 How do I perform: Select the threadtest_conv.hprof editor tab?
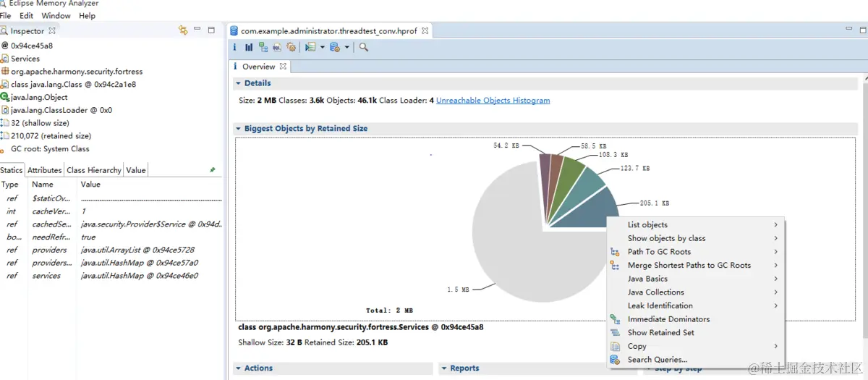pos(329,31)
